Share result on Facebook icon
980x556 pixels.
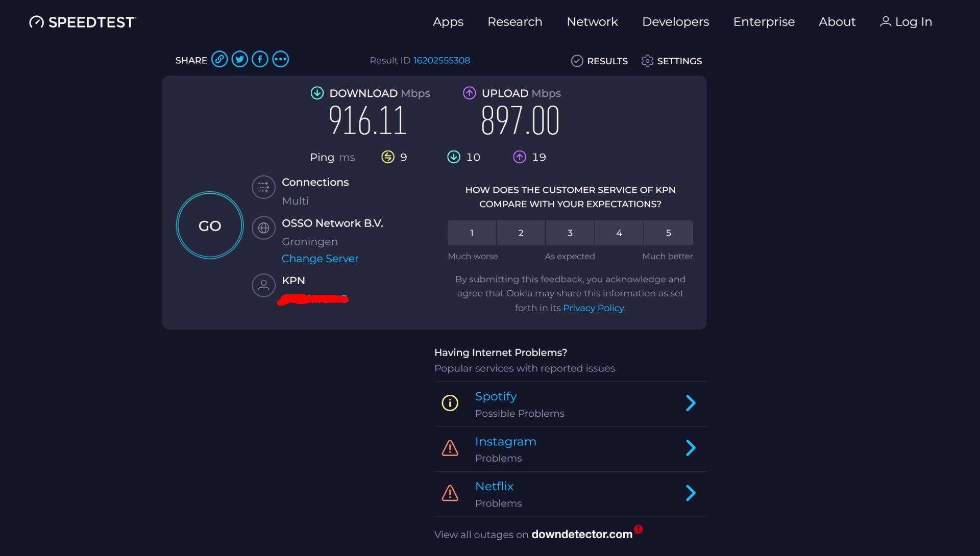(x=260, y=60)
